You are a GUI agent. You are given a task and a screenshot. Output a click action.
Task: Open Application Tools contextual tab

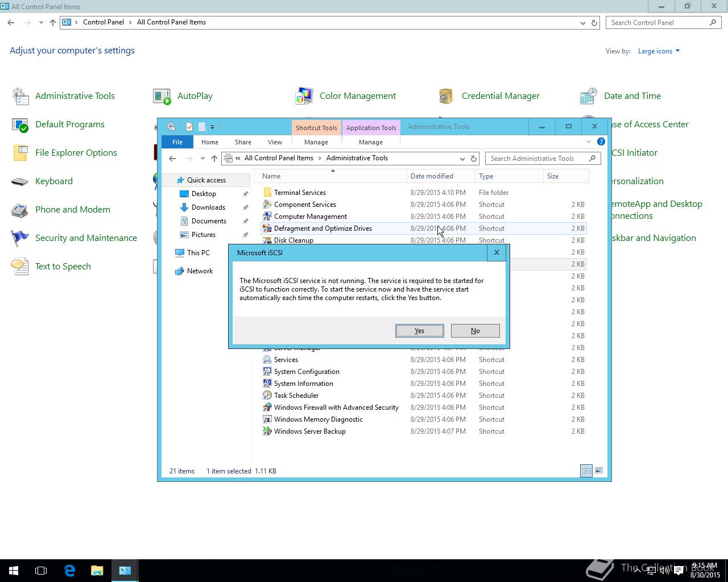371,128
